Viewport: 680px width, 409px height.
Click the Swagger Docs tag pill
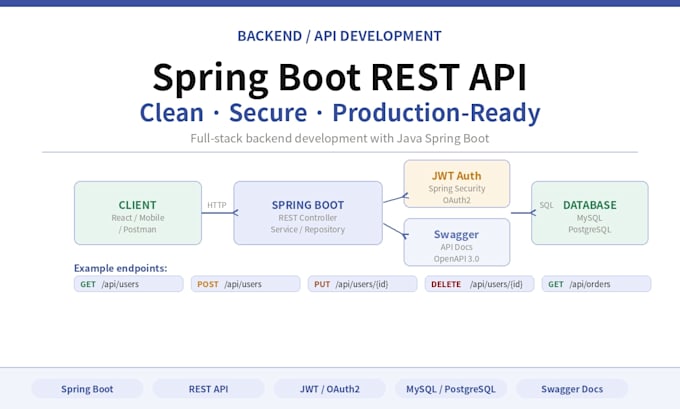tap(572, 389)
